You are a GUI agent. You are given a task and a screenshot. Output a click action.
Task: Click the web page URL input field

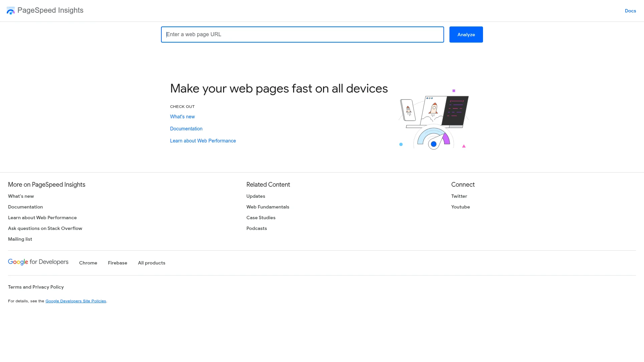[302, 35]
